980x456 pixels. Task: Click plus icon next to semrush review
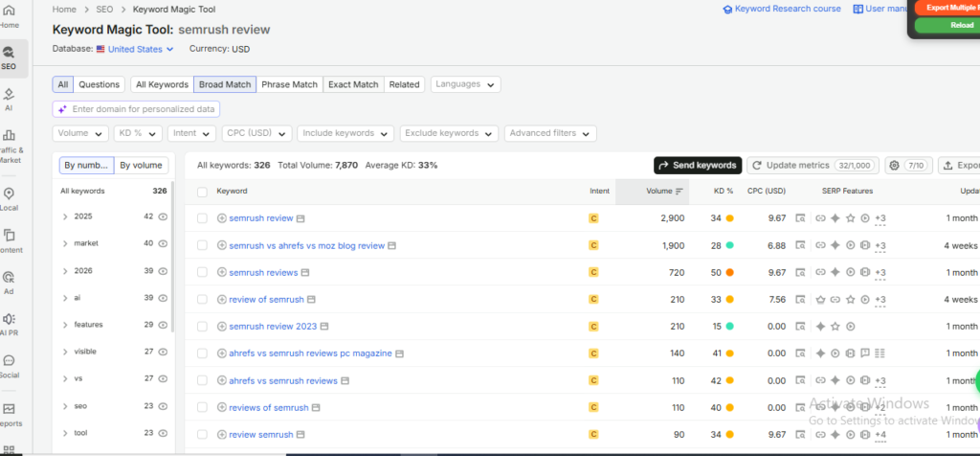click(221, 218)
